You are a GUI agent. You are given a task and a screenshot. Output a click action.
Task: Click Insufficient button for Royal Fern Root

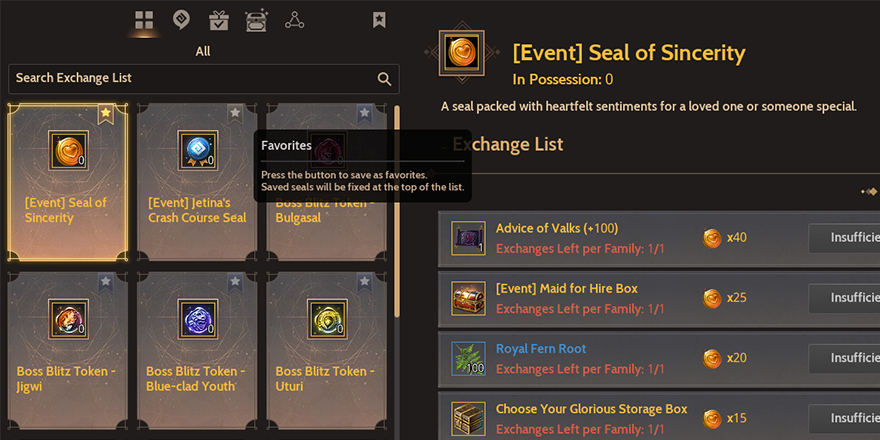[846, 358]
